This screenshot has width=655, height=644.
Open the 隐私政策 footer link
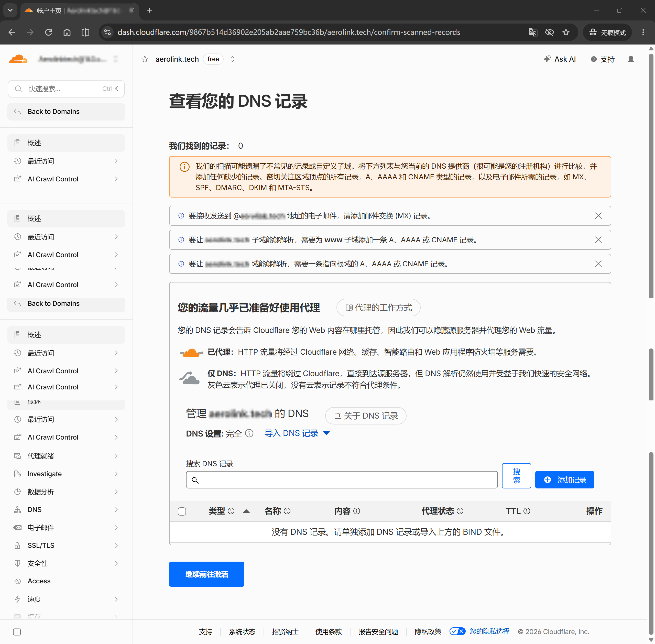(428, 631)
